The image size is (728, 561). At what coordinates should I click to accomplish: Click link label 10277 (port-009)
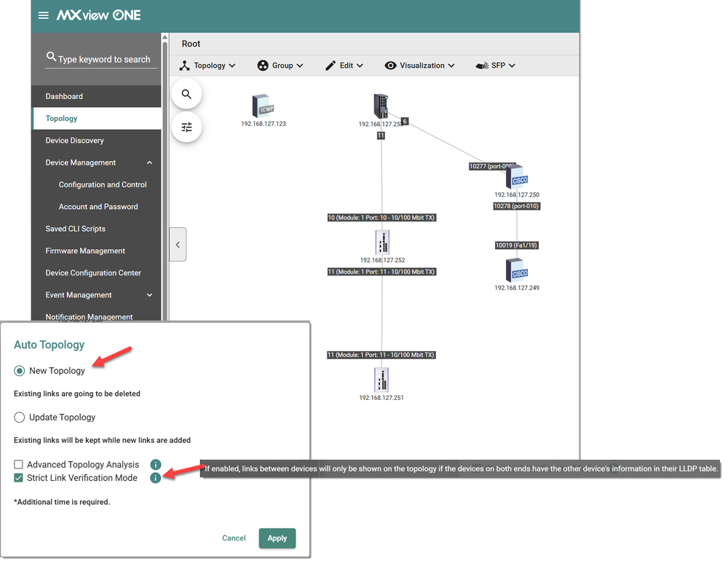pyautogui.click(x=491, y=166)
